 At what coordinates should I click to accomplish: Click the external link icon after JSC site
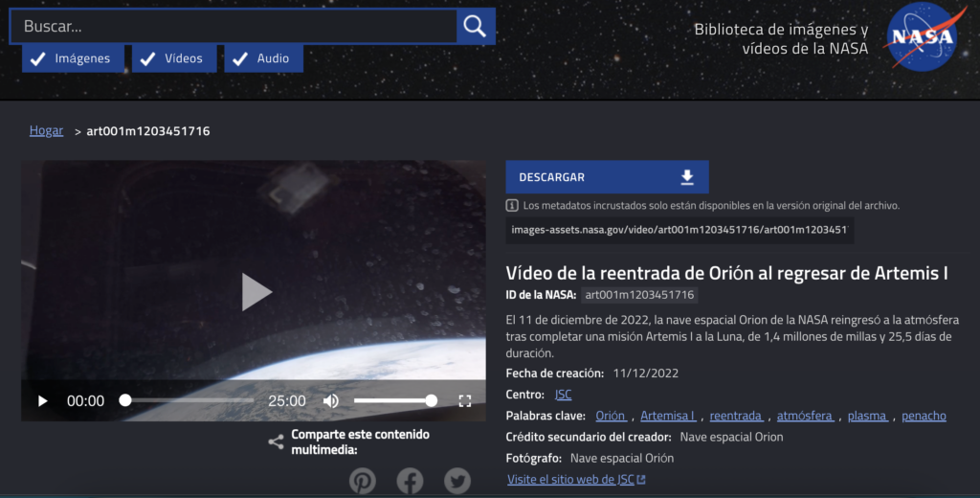pyautogui.click(x=640, y=479)
